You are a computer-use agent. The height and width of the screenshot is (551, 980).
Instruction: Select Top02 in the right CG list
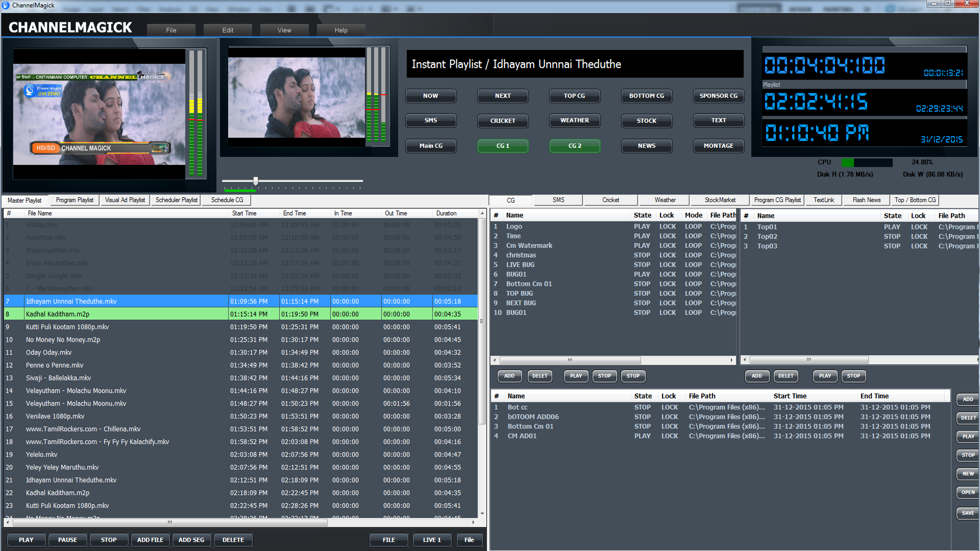[859, 236]
